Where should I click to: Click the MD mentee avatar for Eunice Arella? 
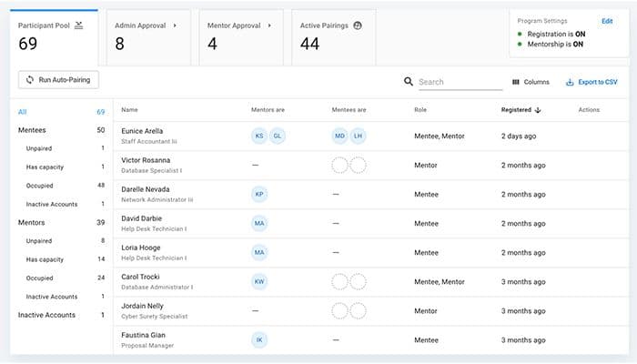(339, 136)
